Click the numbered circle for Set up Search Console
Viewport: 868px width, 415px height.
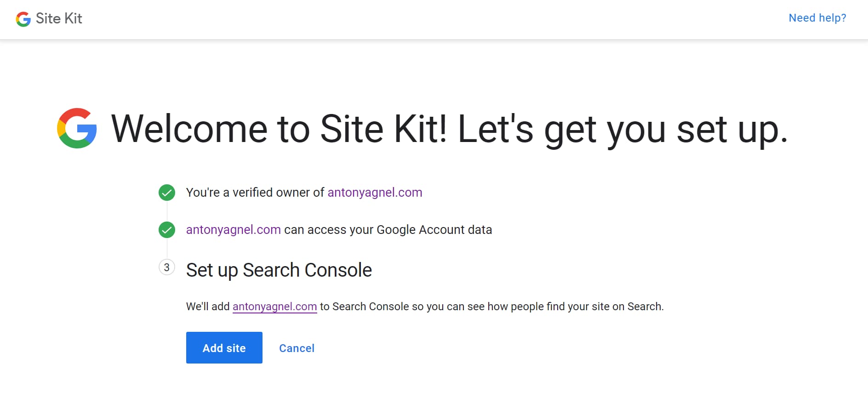pyautogui.click(x=166, y=267)
